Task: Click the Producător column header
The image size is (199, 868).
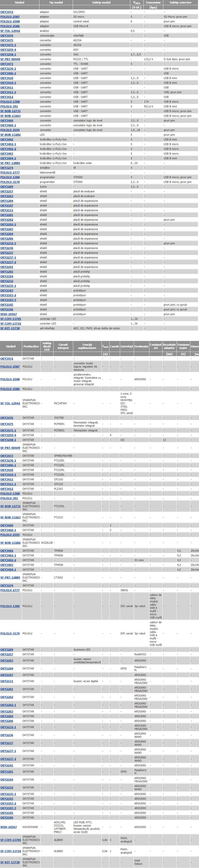Action: 31,346
